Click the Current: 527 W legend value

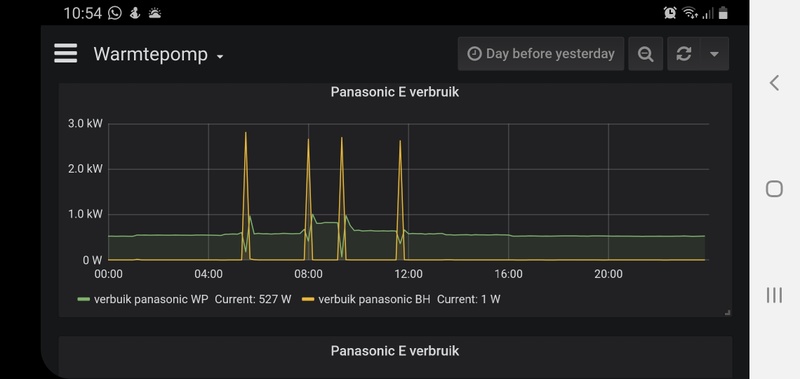[x=253, y=299]
